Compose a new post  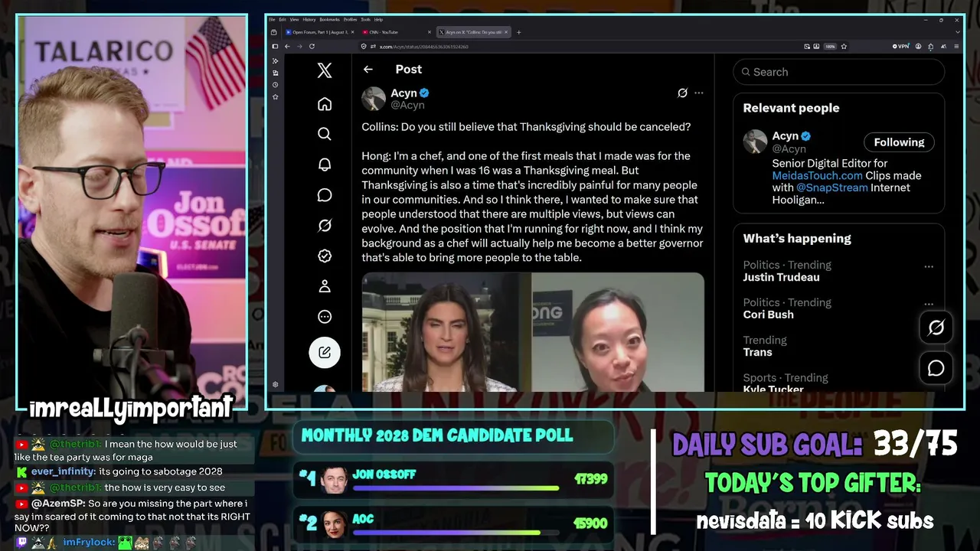(x=325, y=352)
